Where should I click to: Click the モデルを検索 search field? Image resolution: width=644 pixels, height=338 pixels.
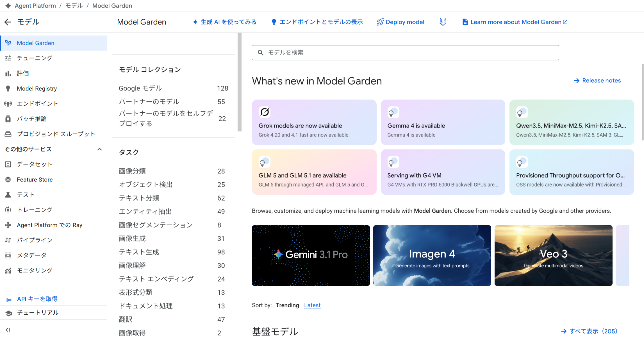[x=405, y=53]
